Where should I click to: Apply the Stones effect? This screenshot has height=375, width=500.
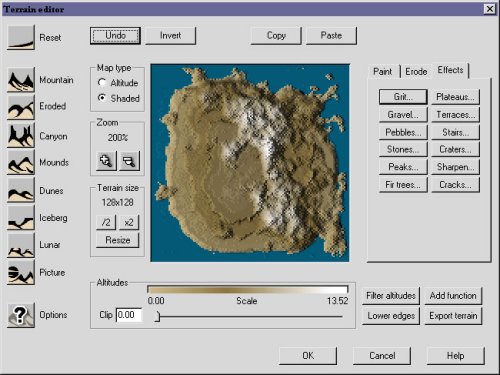tap(403, 149)
